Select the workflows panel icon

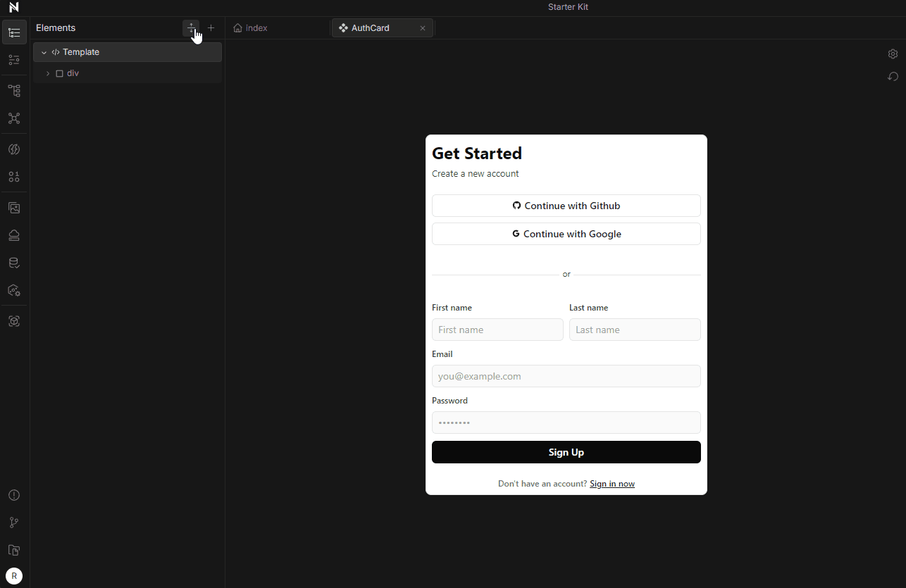pos(14,118)
